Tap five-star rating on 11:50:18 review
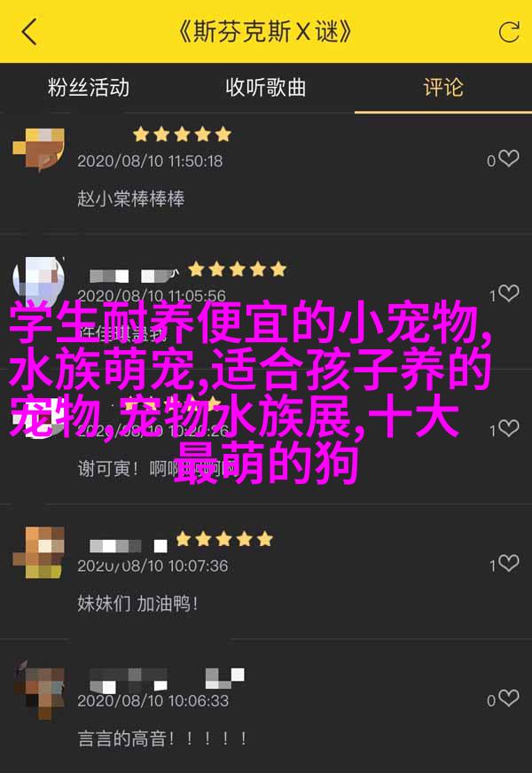Image resolution: width=532 pixels, height=773 pixels. click(x=182, y=134)
